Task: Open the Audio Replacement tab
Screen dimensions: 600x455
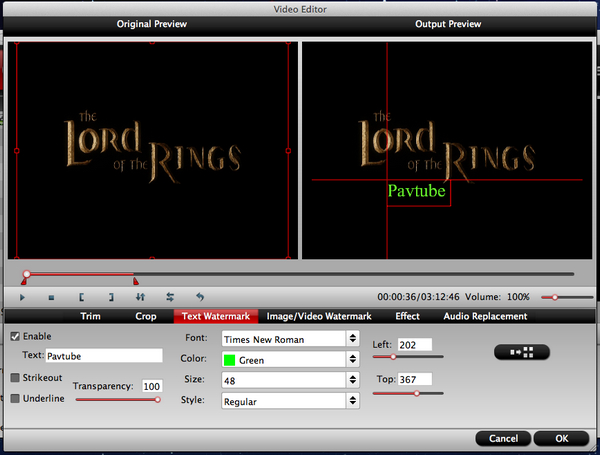Action: (x=485, y=316)
